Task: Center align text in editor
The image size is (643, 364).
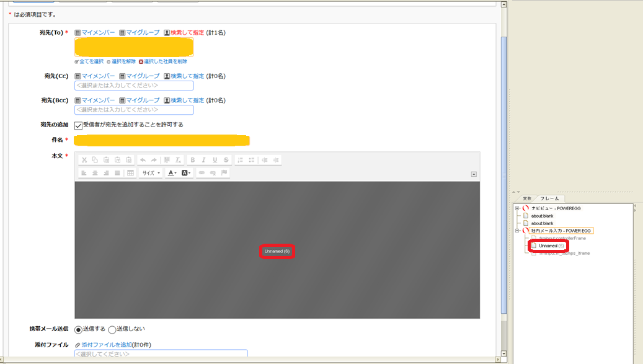Action: click(95, 173)
